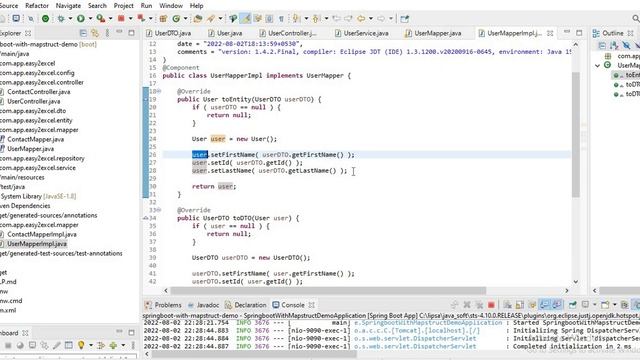This screenshot has width=640, height=360.
Task: Toggle Show Whitespace Characters pilcrow icon
Action: [x=281, y=18]
